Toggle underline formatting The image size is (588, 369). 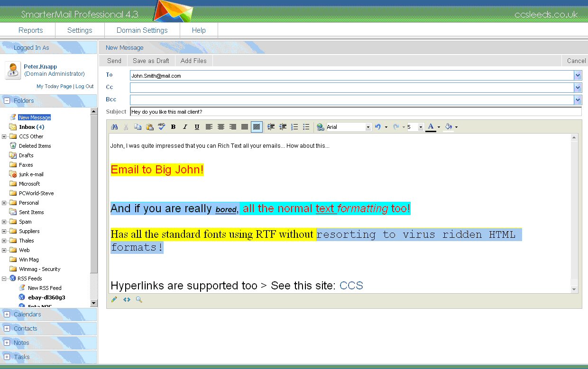[197, 127]
